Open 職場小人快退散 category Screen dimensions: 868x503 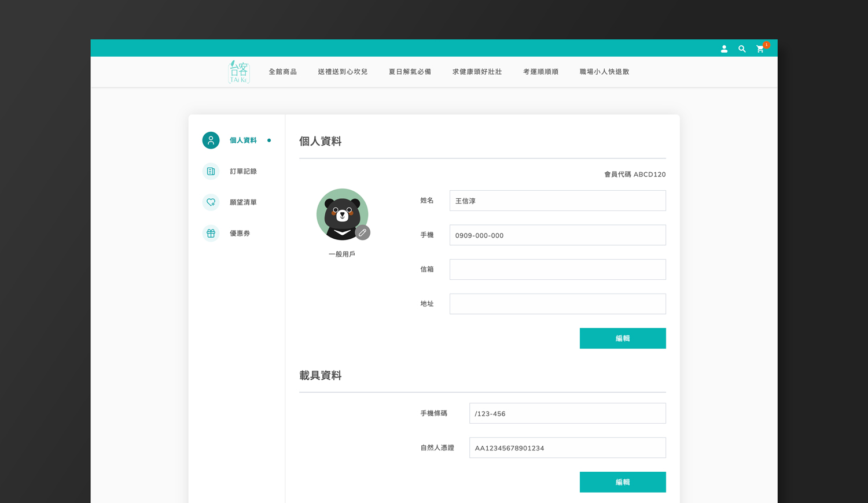(604, 72)
